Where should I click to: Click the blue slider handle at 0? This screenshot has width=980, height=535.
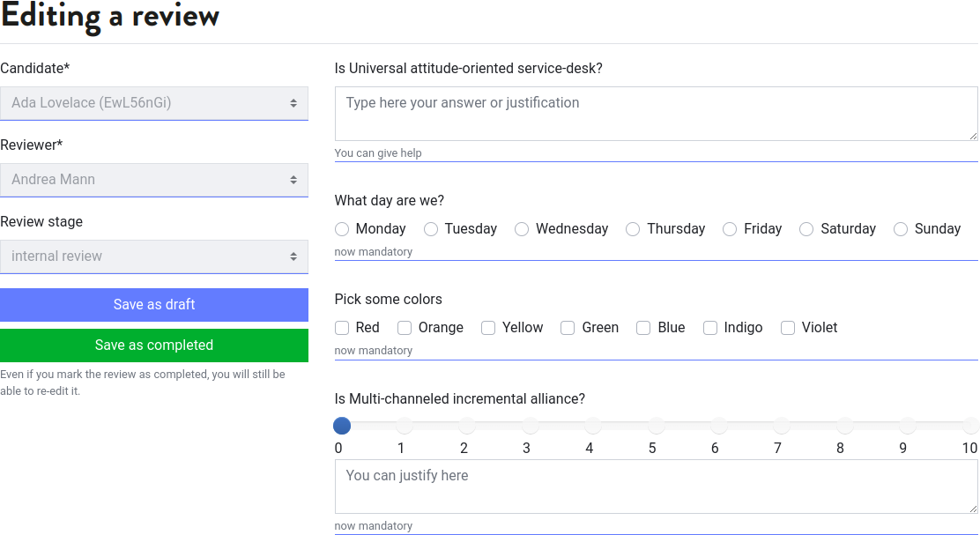pos(342,427)
